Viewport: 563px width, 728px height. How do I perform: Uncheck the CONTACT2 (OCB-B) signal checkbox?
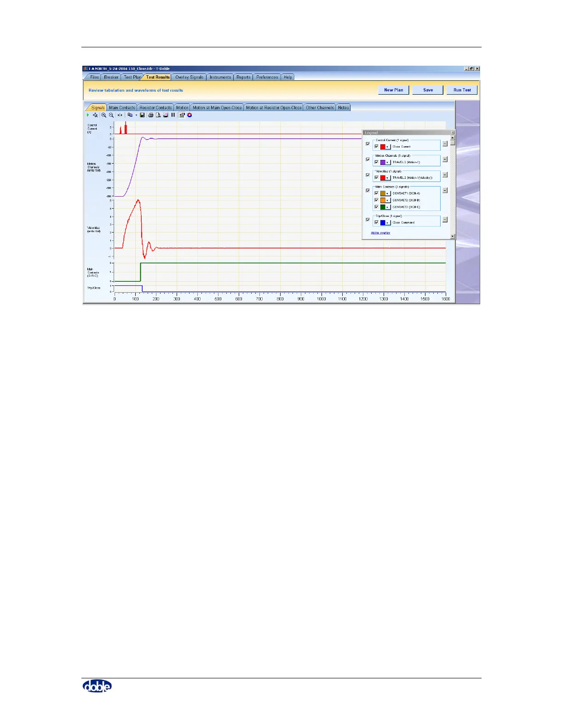tap(376, 200)
